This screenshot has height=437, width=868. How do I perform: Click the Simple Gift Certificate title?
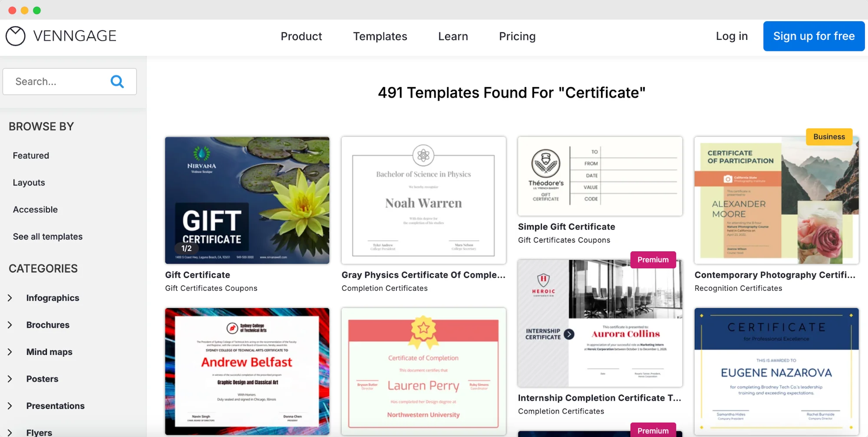(566, 227)
